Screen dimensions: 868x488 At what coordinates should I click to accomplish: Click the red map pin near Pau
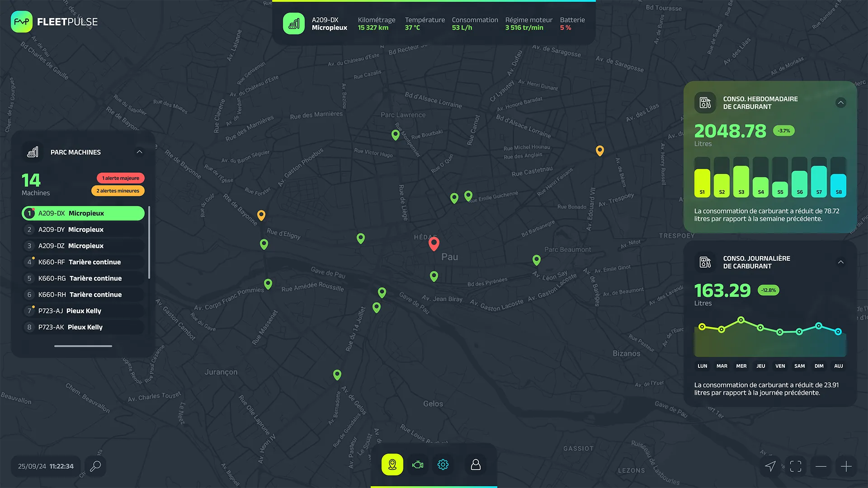click(434, 243)
